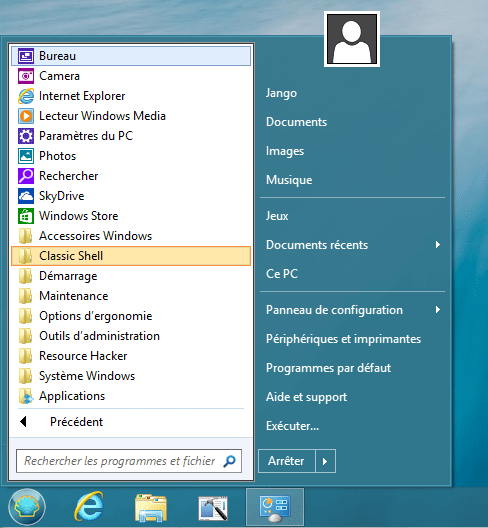Image resolution: width=488 pixels, height=528 pixels.
Task: Click the Resource Hacker hammer taskbar icon
Action: 213,508
